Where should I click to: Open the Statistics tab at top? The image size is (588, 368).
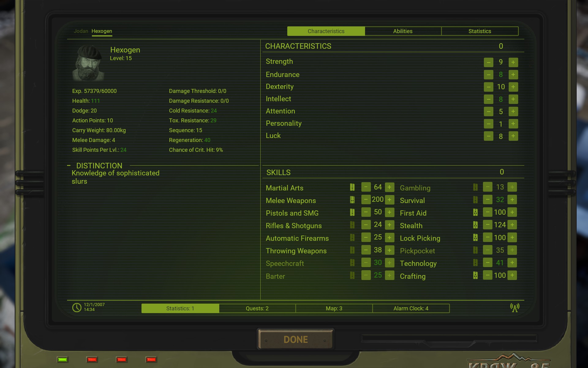pos(480,31)
